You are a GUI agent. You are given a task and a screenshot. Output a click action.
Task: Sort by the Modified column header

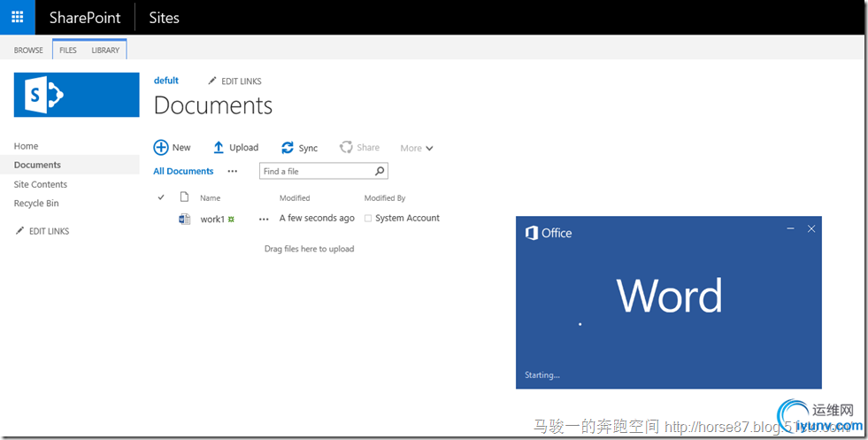(x=295, y=197)
